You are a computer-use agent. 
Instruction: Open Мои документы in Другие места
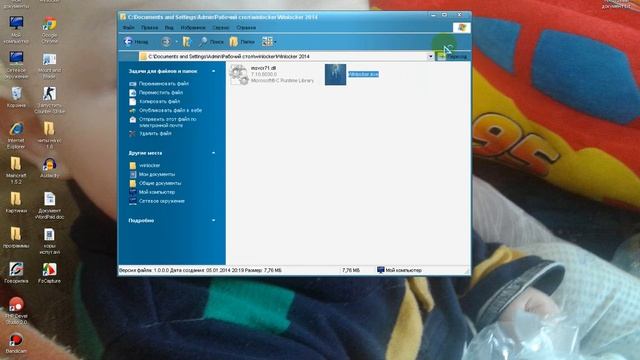coord(157,174)
